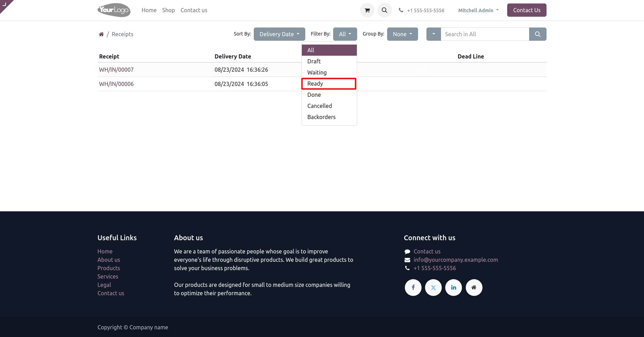Click delivery date 08/23/2024 16:36:26
The width and height of the screenshot is (644, 337).
click(241, 70)
